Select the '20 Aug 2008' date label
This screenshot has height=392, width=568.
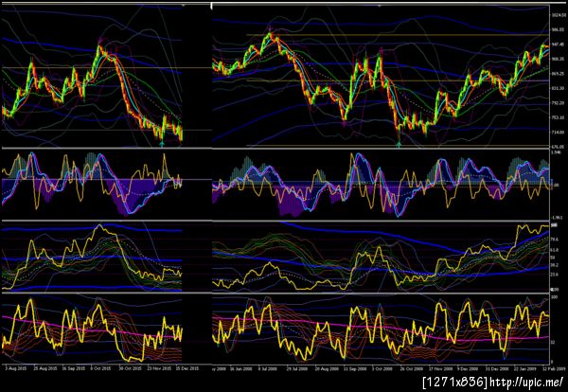(x=326, y=369)
